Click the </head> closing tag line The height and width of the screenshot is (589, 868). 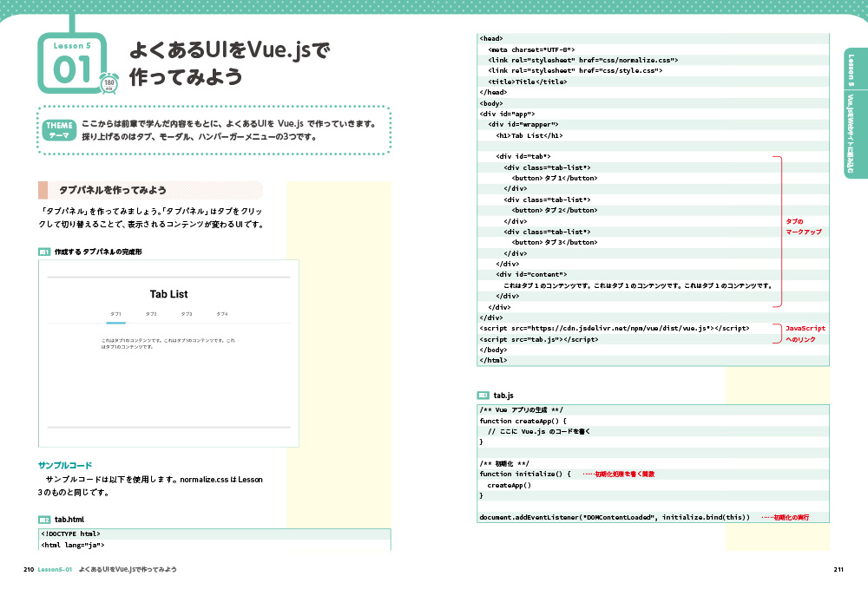tap(493, 92)
